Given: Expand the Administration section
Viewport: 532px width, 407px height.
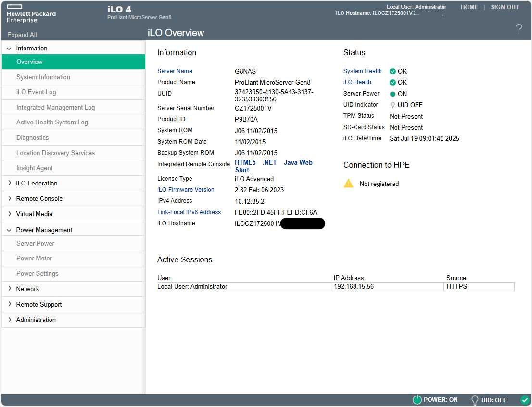Looking at the screenshot, I should click(x=10, y=320).
